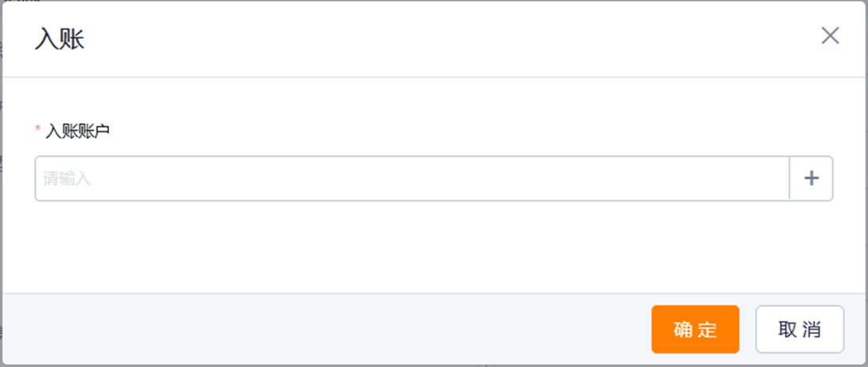The height and width of the screenshot is (367, 868).
Task: Click the gray footer bar left of 确定
Action: coord(327,329)
